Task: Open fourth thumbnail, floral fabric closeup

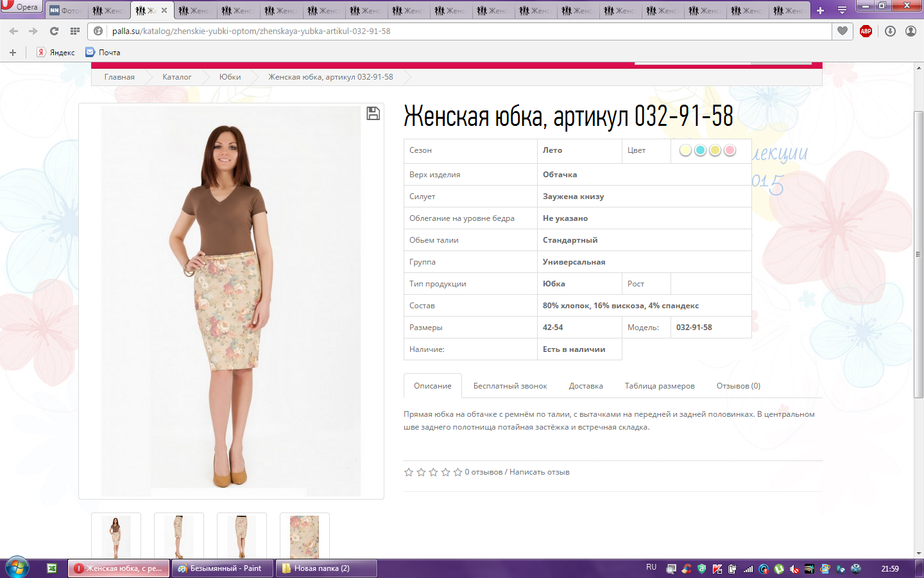Action: [x=305, y=536]
